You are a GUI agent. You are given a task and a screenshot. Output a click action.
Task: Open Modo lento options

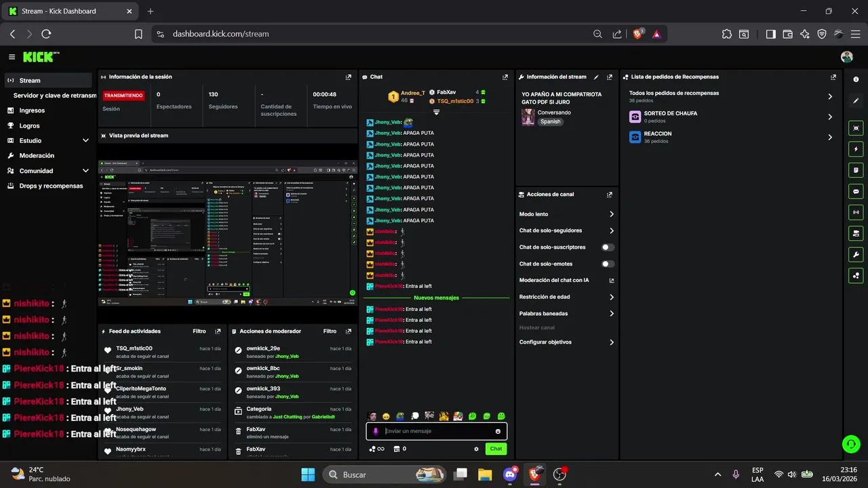tap(567, 214)
